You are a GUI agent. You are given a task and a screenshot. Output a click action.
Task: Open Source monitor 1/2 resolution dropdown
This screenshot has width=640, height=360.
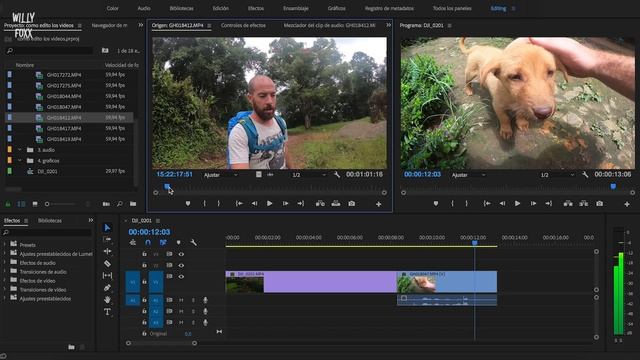pos(309,175)
